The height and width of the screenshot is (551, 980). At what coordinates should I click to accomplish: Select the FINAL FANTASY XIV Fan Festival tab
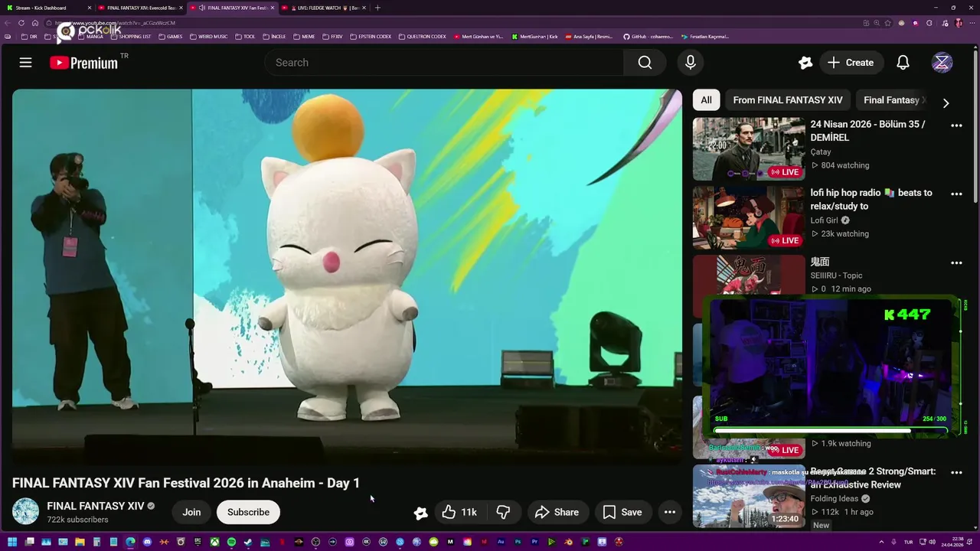[x=232, y=8]
